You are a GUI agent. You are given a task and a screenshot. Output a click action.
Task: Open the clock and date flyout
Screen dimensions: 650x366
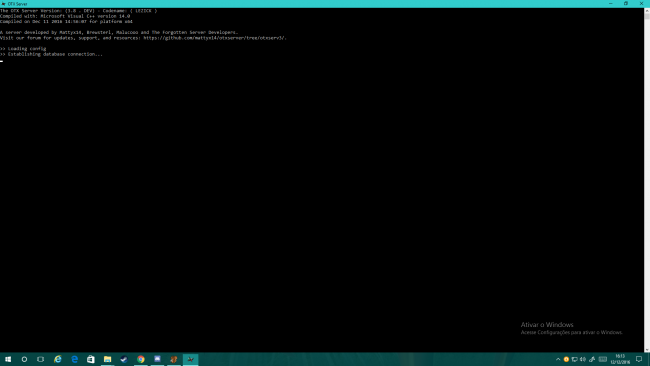(620, 359)
